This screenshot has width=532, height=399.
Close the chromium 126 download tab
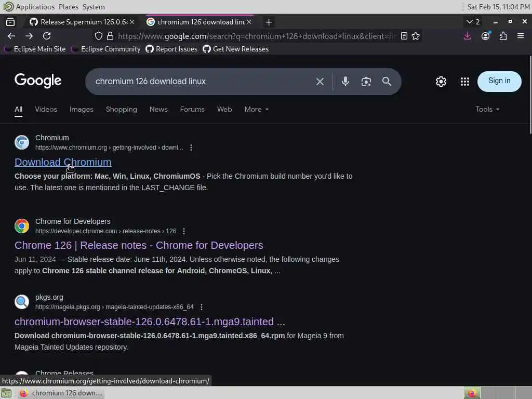point(249,22)
